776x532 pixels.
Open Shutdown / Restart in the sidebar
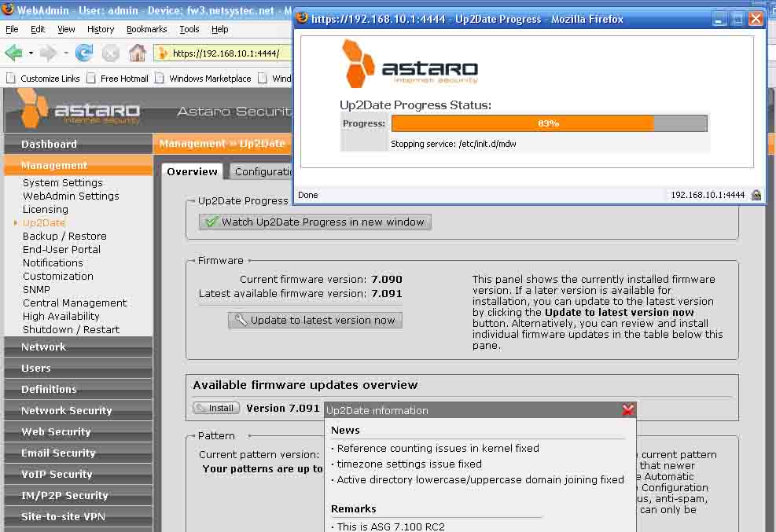click(72, 329)
